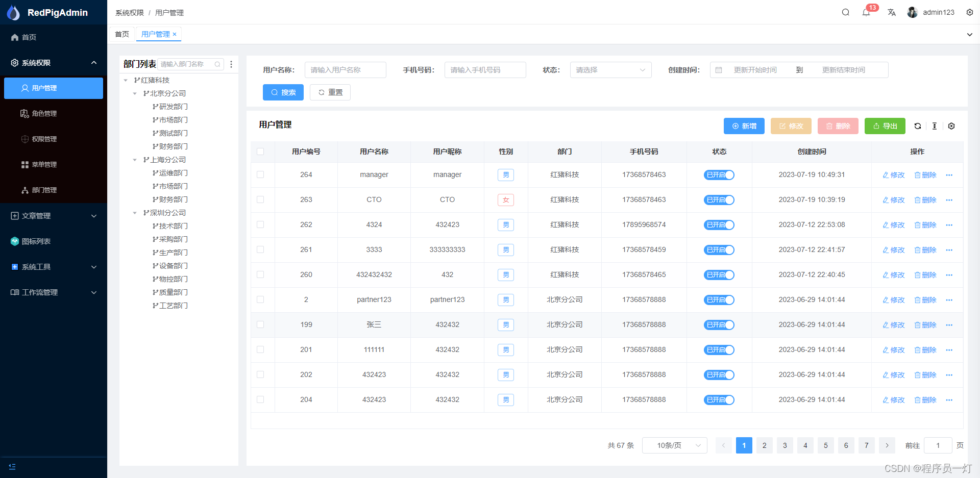Focus the 用户名称 input field
Viewport: 980px width, 478px height.
pos(345,70)
